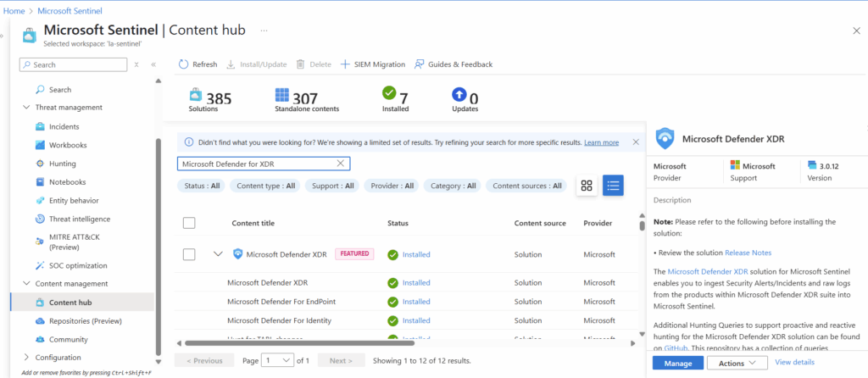868x378 pixels.
Task: Open Hunting in the sidebar
Action: click(x=62, y=164)
